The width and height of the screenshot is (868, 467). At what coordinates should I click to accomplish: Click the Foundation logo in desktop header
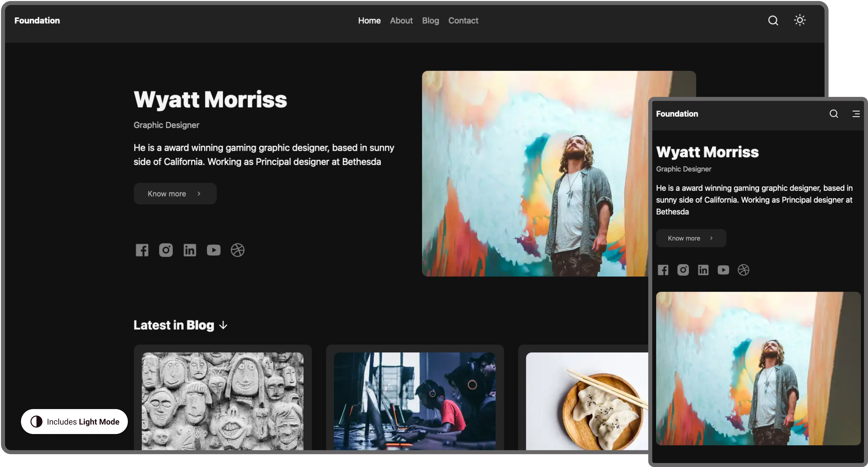pos(37,20)
